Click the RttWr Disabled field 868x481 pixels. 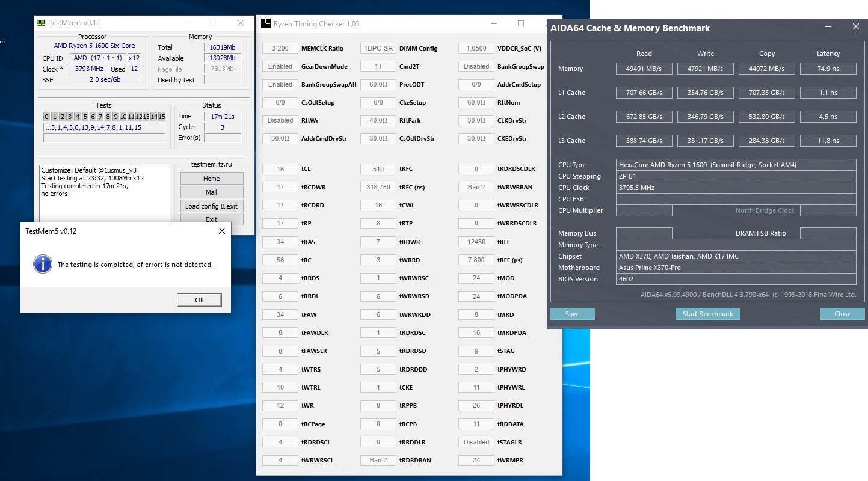(x=280, y=120)
